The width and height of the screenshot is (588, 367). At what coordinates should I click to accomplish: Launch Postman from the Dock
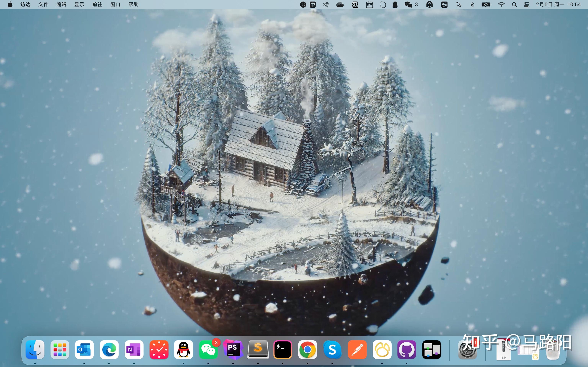357,350
